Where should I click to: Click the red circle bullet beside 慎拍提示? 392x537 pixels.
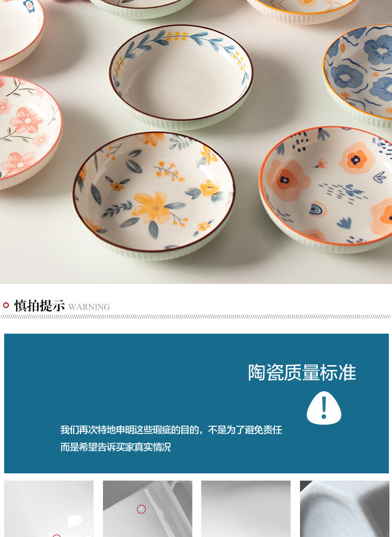pos(6,305)
